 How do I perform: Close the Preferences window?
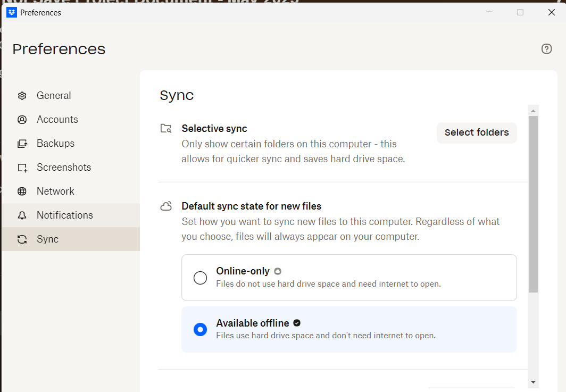coord(551,12)
